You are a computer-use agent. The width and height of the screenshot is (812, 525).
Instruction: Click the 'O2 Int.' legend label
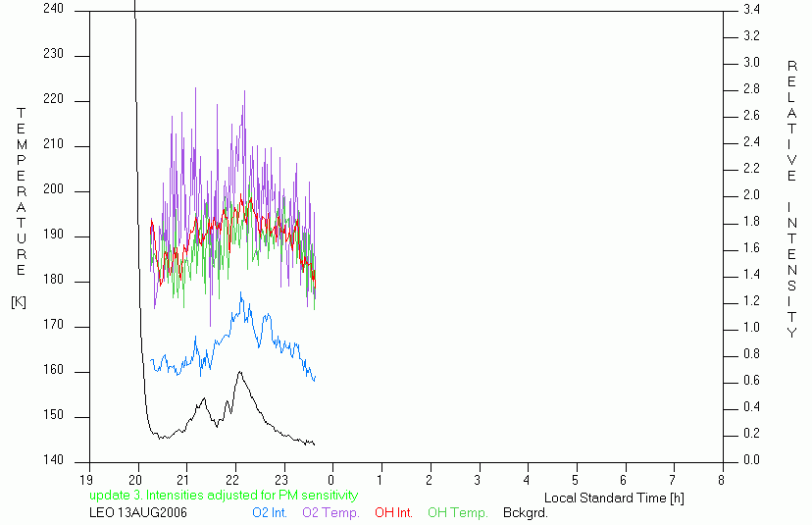[270, 512]
